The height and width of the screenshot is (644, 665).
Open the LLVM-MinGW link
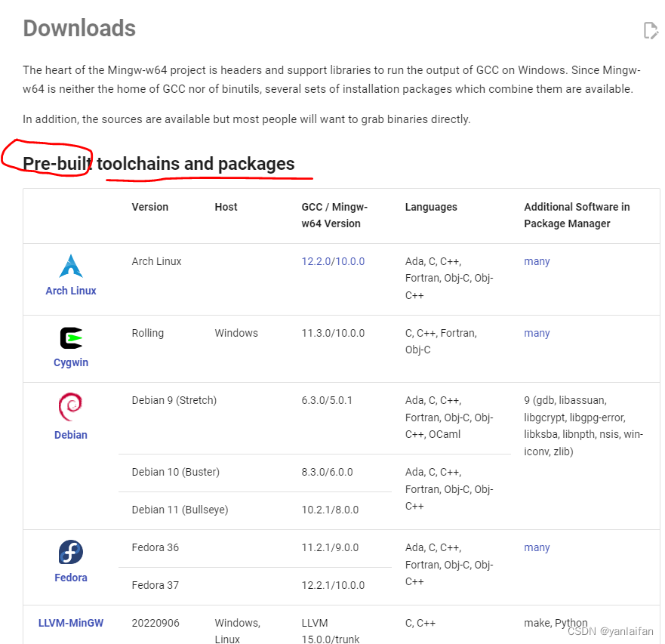(x=71, y=623)
